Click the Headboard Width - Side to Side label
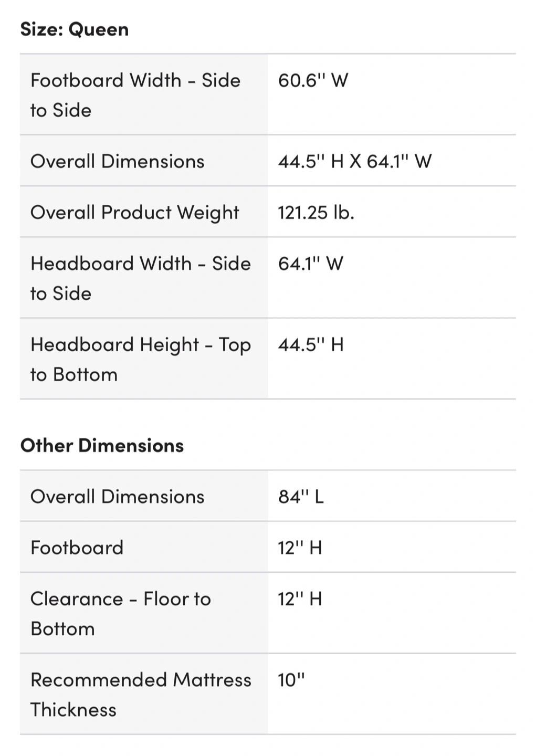 click(x=140, y=278)
